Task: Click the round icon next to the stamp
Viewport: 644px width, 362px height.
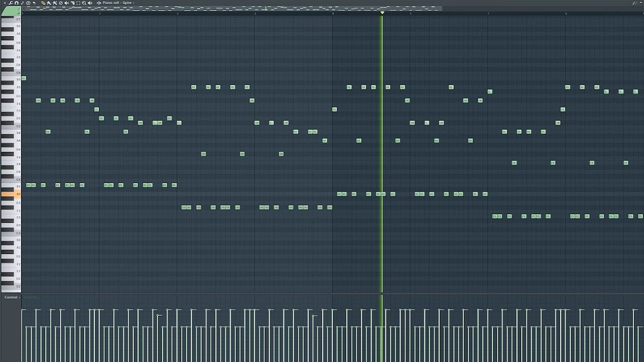Action: tap(28, 3)
